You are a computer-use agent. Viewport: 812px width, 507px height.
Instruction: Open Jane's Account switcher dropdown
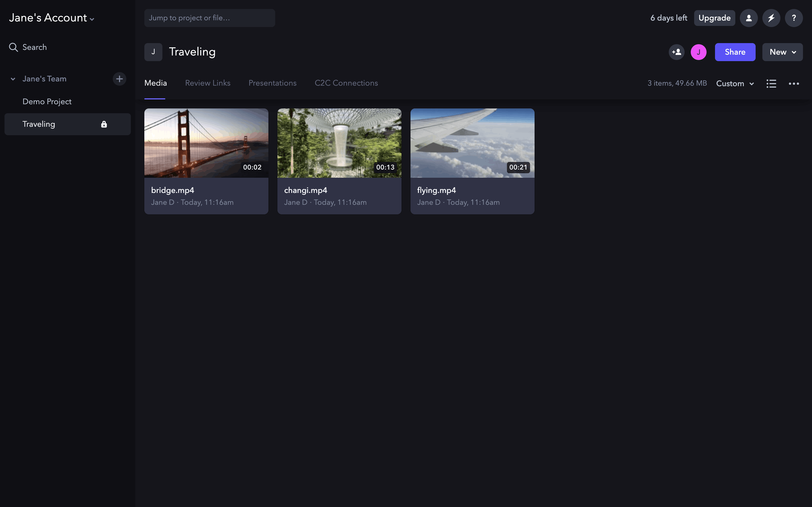click(x=52, y=18)
